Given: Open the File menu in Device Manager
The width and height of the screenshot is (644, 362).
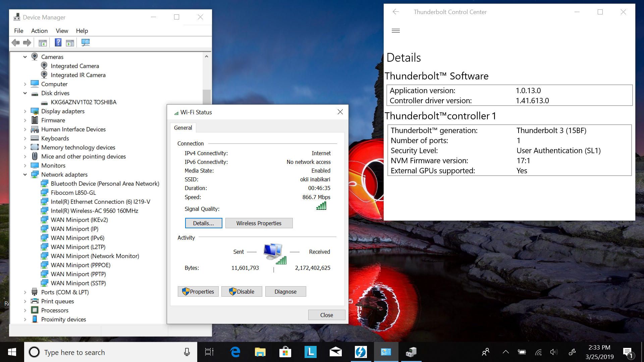Looking at the screenshot, I should click(19, 31).
